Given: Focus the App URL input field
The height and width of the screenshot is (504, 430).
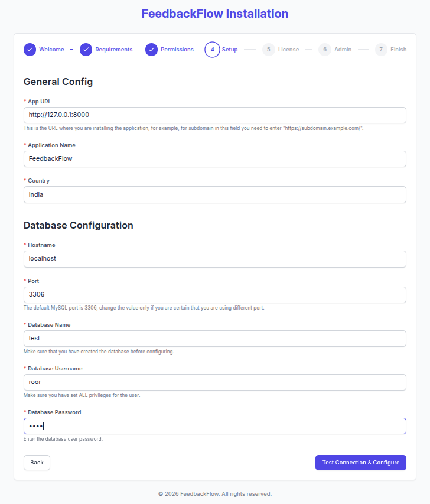Looking at the screenshot, I should [215, 115].
